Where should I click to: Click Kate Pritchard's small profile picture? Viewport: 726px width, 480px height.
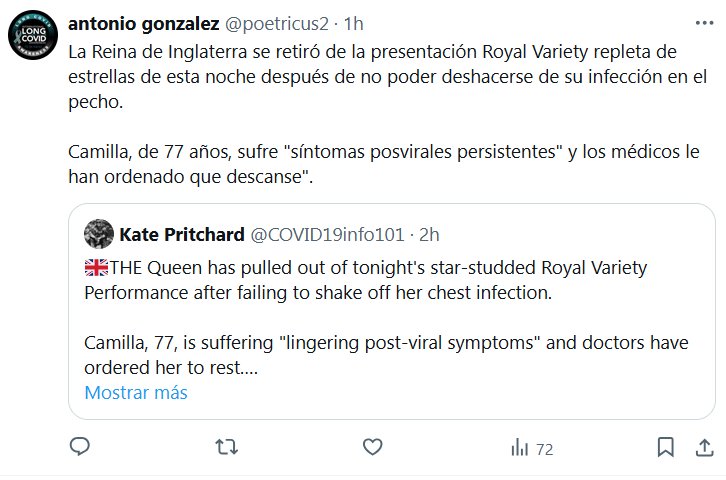pyautogui.click(x=98, y=235)
